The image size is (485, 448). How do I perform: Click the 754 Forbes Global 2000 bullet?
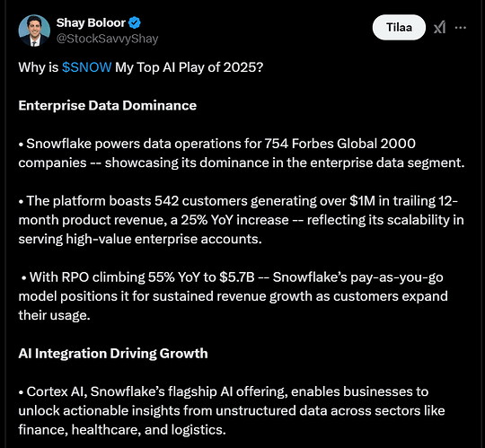pyautogui.click(x=242, y=153)
